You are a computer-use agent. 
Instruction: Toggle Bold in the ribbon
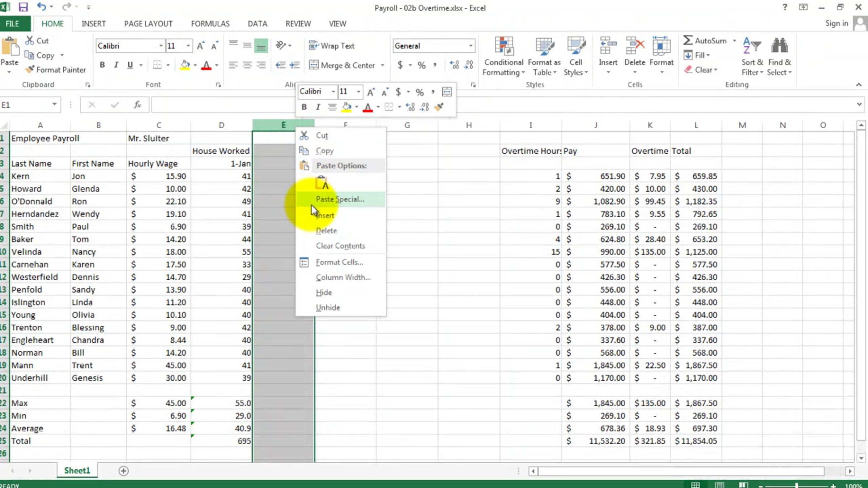[102, 65]
